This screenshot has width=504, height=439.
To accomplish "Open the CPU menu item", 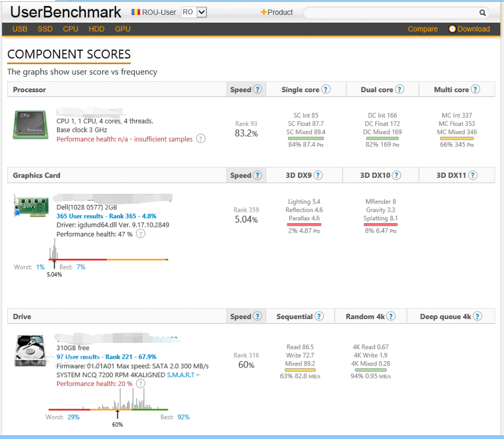I will click(x=71, y=29).
